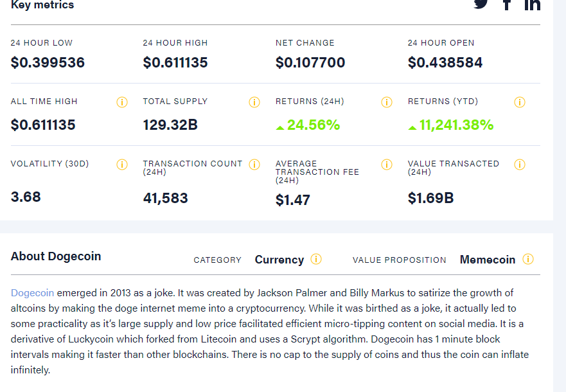566x392 pixels.
Task: Open info icon for Total Supply
Action: 254,102
